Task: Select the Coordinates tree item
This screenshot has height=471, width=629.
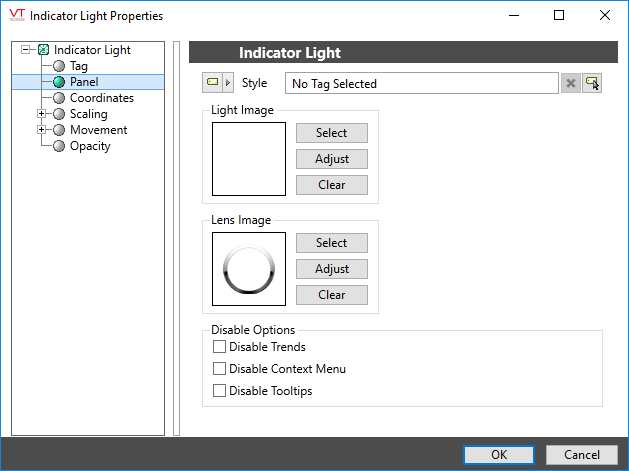Action: tap(101, 98)
